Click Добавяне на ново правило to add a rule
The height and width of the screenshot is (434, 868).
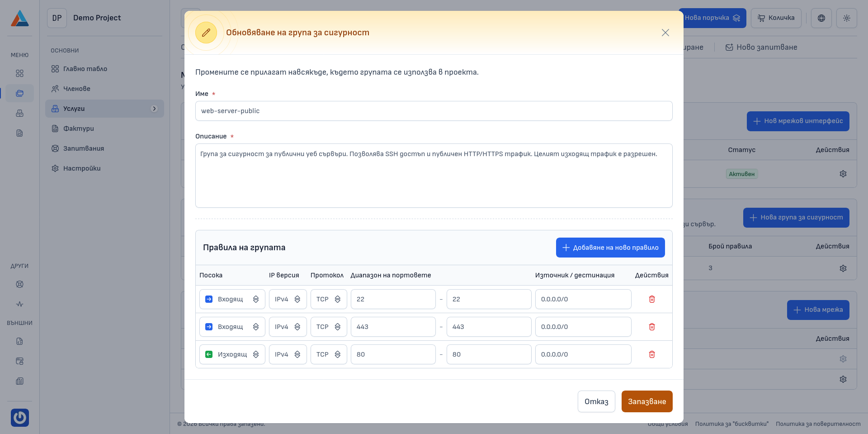610,248
